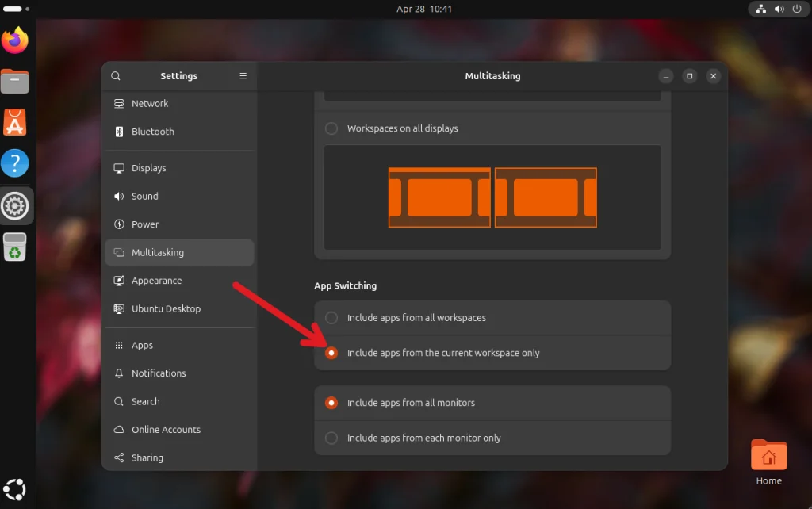Screen dimensions: 812x509
Task: Open Ubuntu Desktop settings
Action: click(180, 308)
